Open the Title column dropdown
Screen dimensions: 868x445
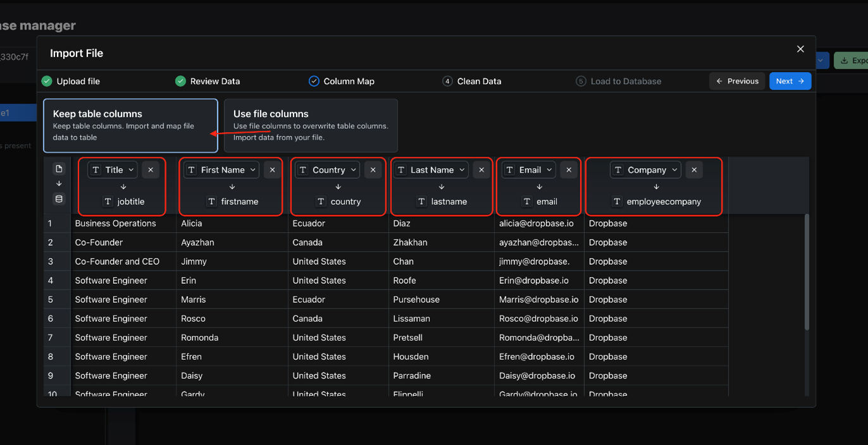pos(113,170)
